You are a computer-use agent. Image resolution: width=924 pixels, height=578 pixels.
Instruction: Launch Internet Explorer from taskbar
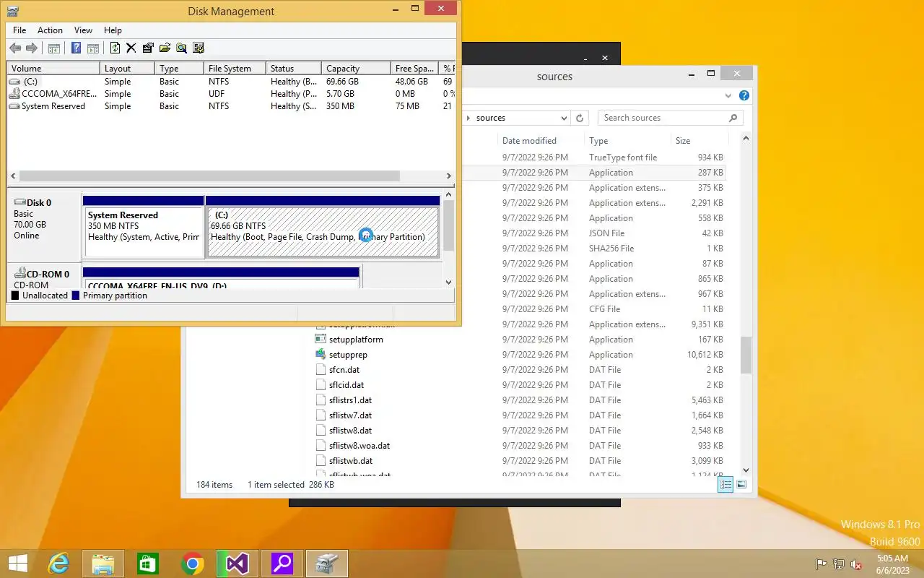click(58, 564)
